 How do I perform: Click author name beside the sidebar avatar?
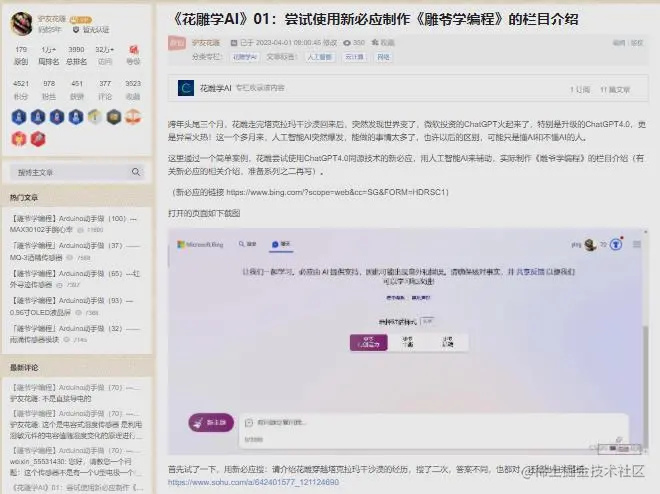click(x=52, y=19)
